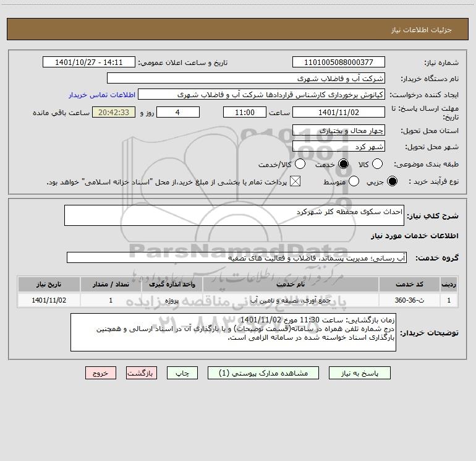Select the کالا/خدمت radio button
Image resolution: width=476 pixels, height=461 pixels.
(x=300, y=164)
